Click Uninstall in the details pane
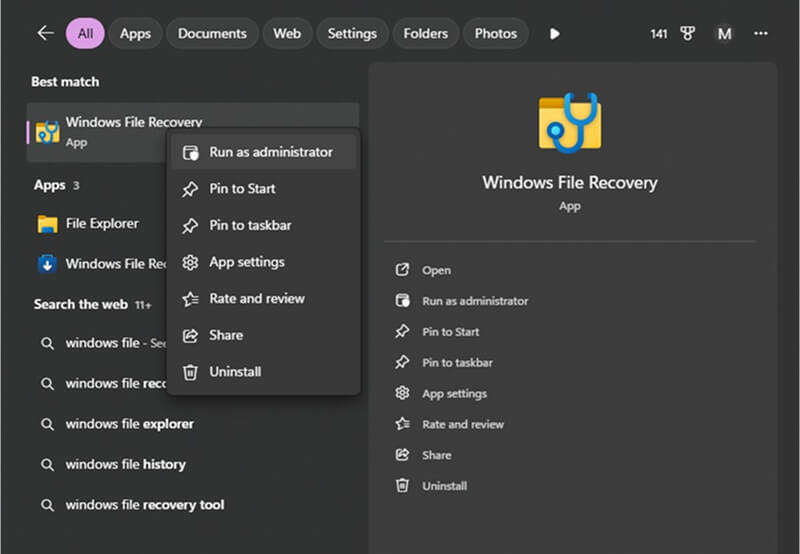Screen dimensions: 800x554 click(x=431, y=486)
